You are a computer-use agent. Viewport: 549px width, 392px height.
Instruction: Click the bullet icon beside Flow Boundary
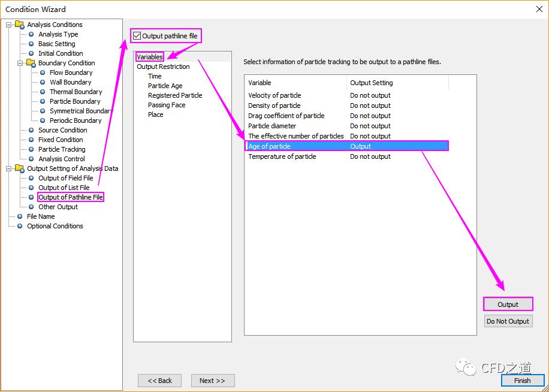click(x=43, y=73)
